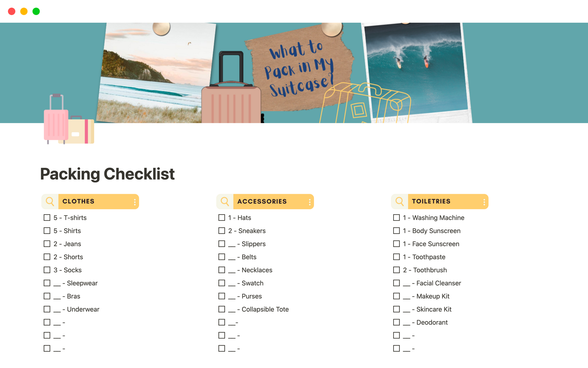Screen dimensions: 588x368
Task: Click the red traffic light button
Action: [x=12, y=11]
